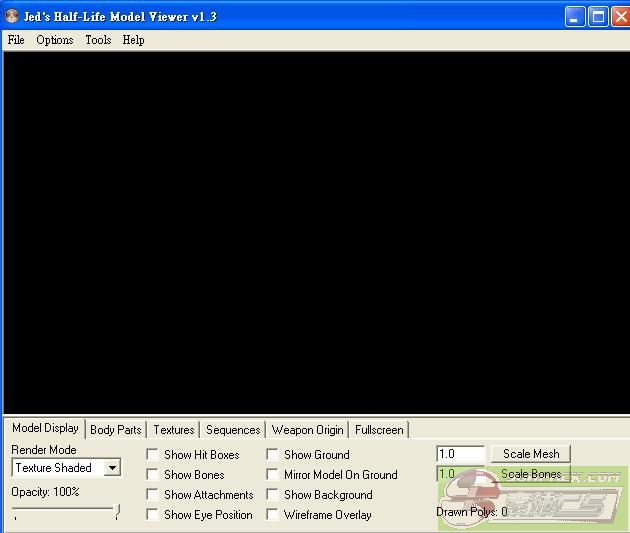Open the File menu
The height and width of the screenshot is (533, 630).
pyautogui.click(x=16, y=40)
